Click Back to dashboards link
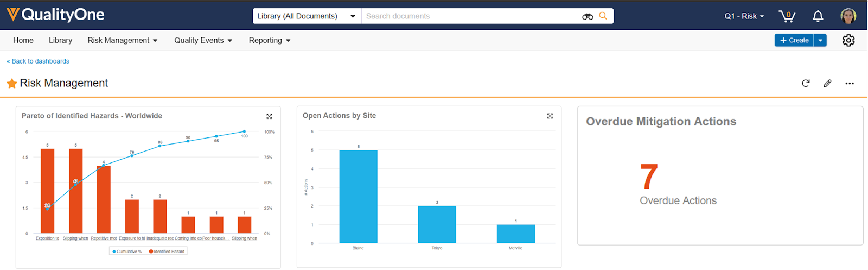Viewport: 868px width, 270px height. (38, 61)
